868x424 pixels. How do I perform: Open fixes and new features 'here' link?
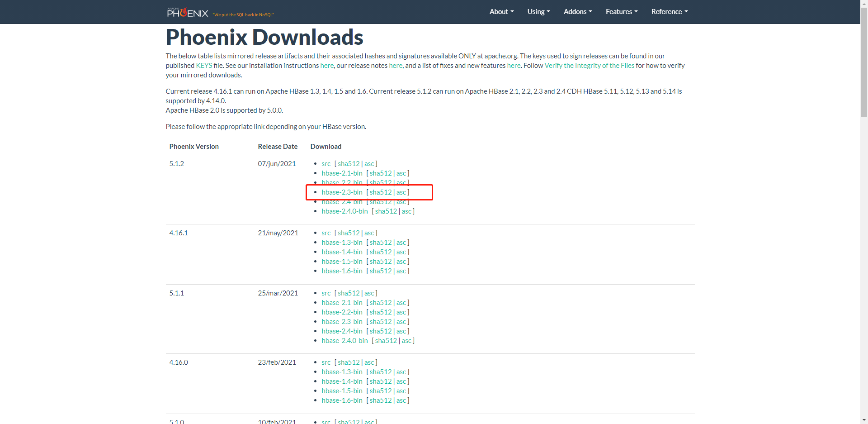[514, 66]
